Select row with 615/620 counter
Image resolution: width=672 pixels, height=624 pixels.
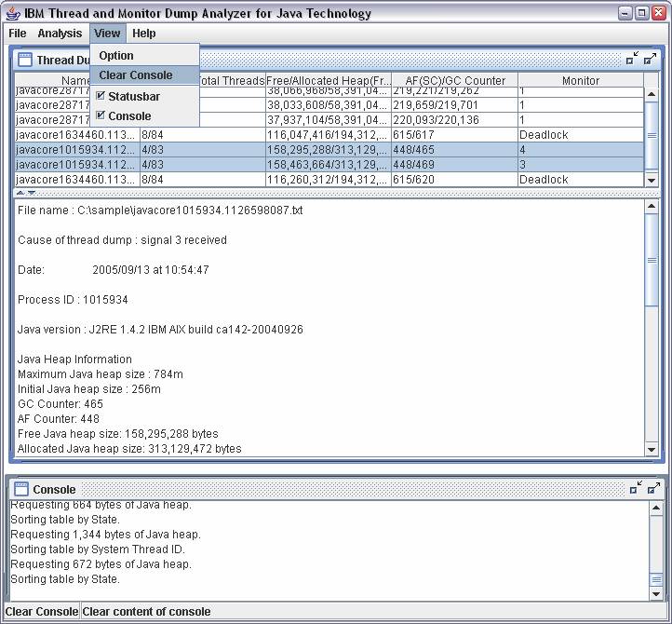329,179
